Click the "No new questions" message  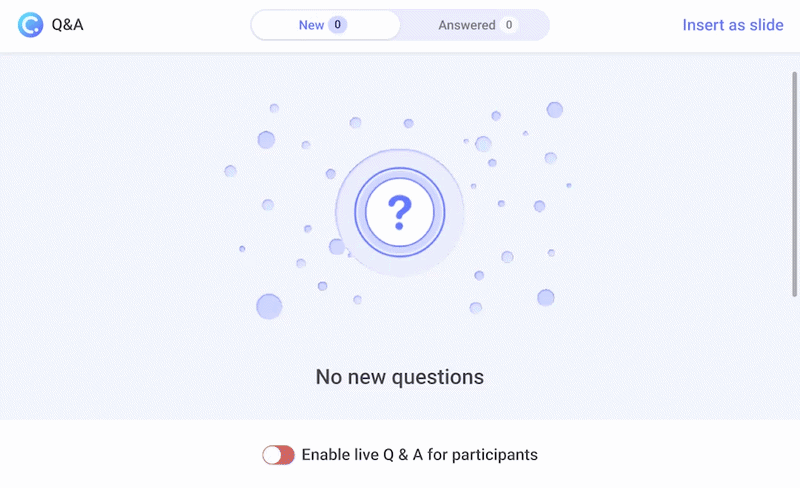click(x=400, y=377)
